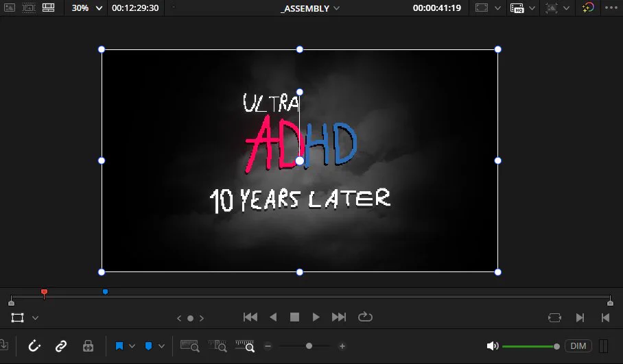This screenshot has width=623, height=364.
Task: Click the green volume slider handle
Action: [x=556, y=347]
